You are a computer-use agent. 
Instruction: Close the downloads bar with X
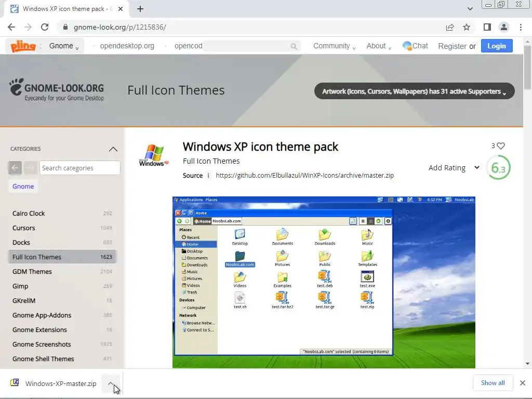pos(523,383)
